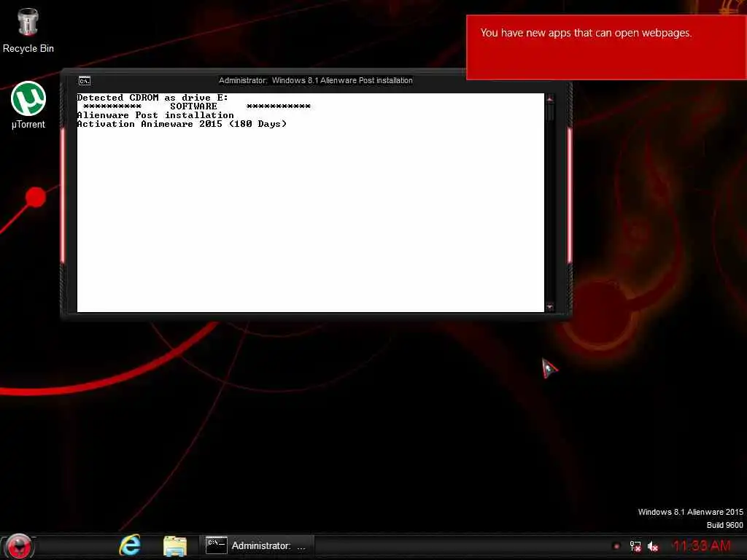Click the "Alienware Post installation" console line

[x=155, y=115]
